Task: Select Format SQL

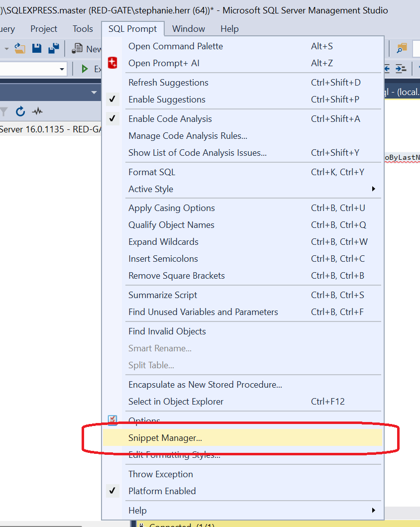Action: [x=152, y=172]
